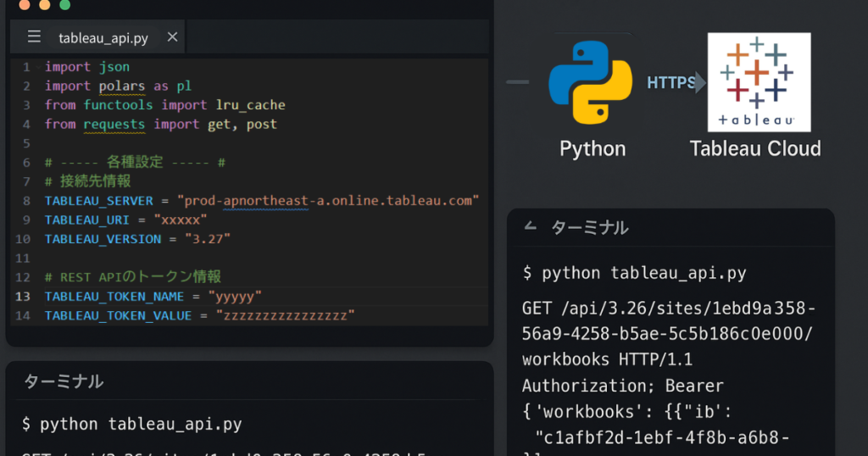Collapse the right ターミナル panel using its arrow
This screenshot has width=868, height=456.
pyautogui.click(x=531, y=226)
